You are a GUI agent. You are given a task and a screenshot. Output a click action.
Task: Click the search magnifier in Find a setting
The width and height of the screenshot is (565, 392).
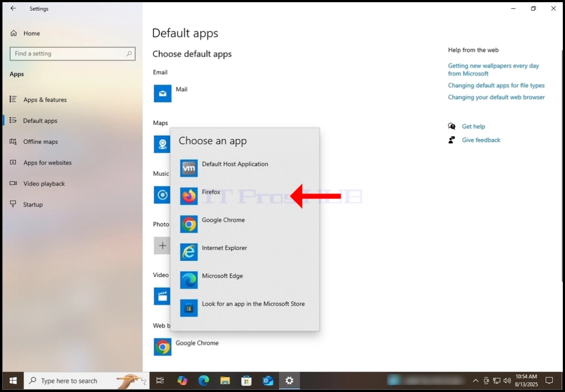coord(129,54)
